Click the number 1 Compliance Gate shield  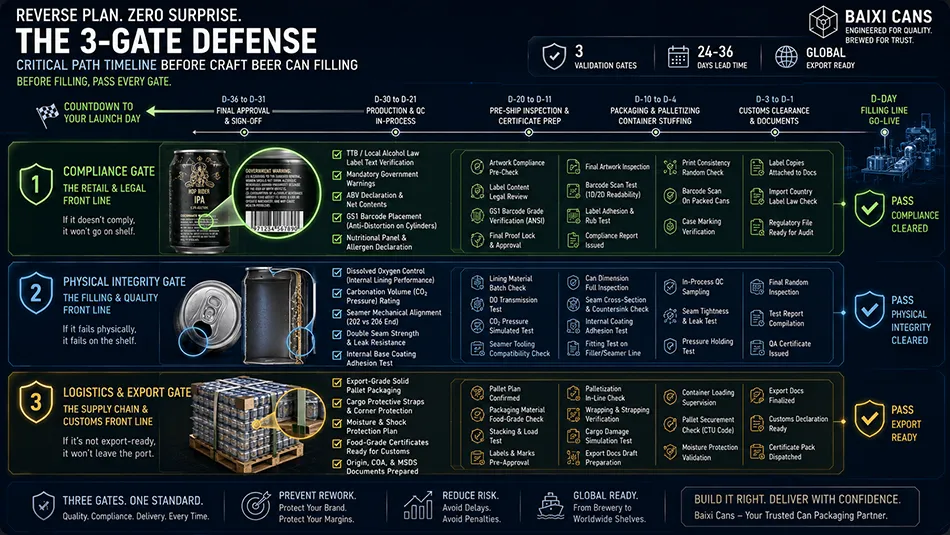(36, 184)
